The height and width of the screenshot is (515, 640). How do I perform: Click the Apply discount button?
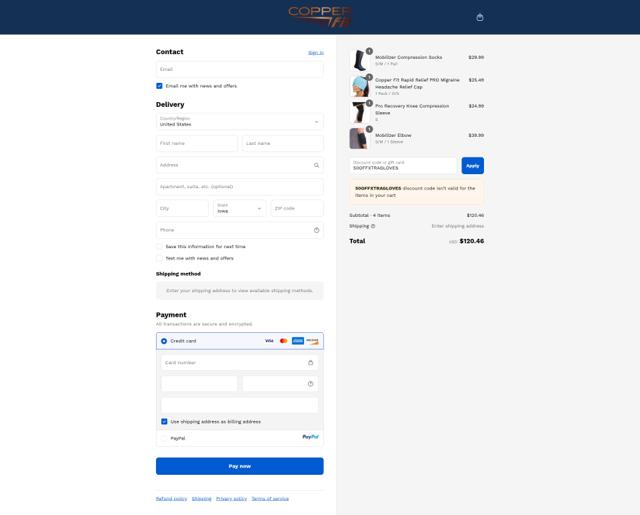(x=473, y=166)
